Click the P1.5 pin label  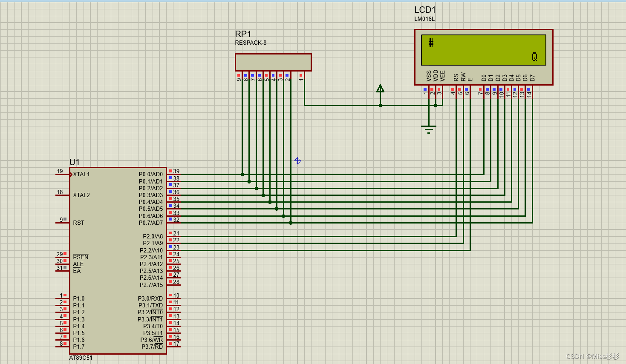tap(79, 333)
